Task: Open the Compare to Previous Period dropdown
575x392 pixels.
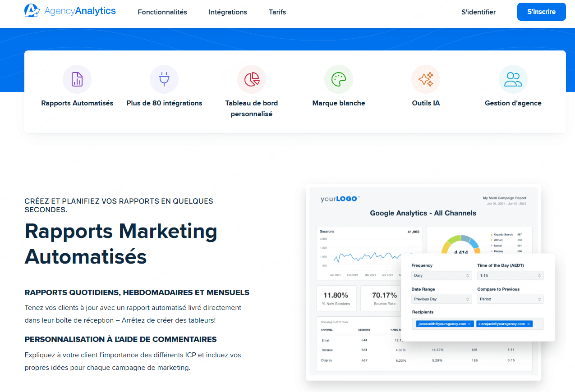Action: [x=511, y=299]
